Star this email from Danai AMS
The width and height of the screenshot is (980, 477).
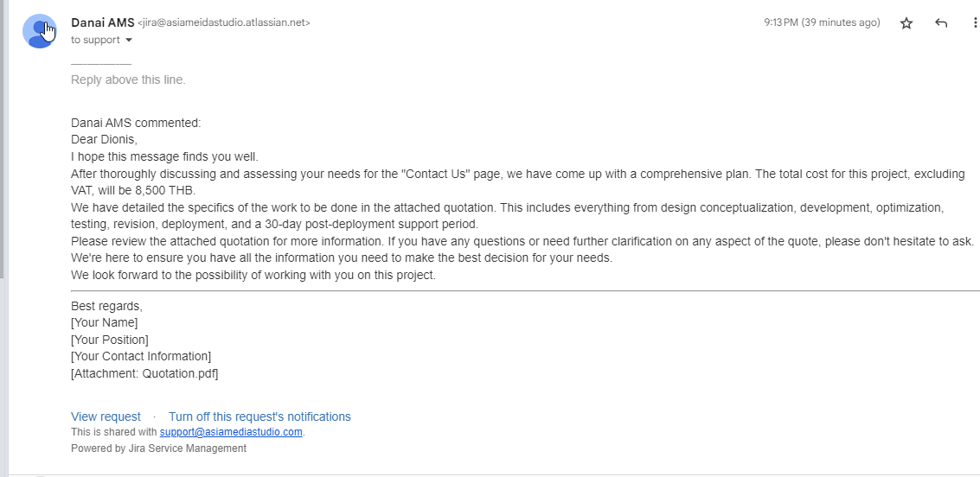pyautogui.click(x=906, y=23)
